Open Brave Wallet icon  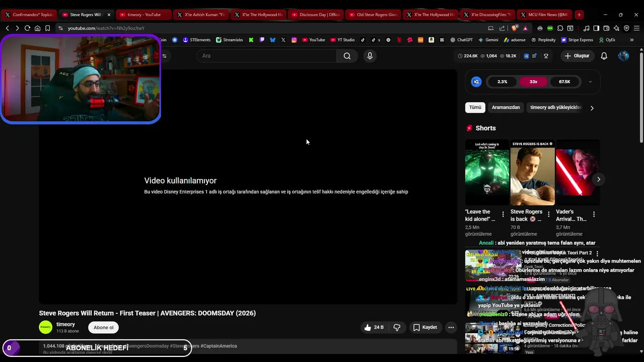[x=606, y=28]
